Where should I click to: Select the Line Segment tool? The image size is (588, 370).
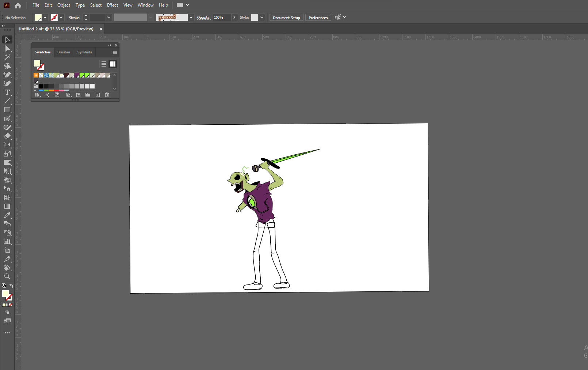pyautogui.click(x=7, y=101)
